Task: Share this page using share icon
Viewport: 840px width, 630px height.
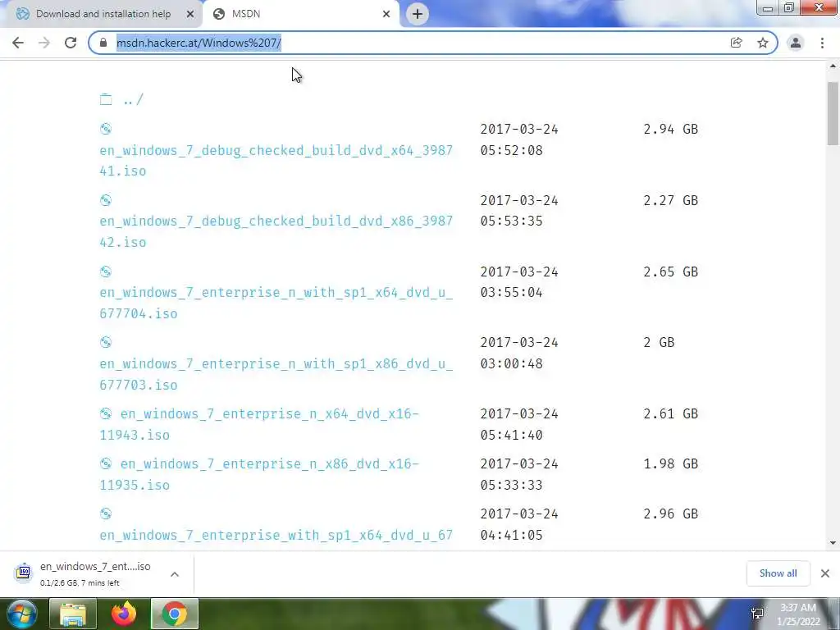Action: (736, 43)
